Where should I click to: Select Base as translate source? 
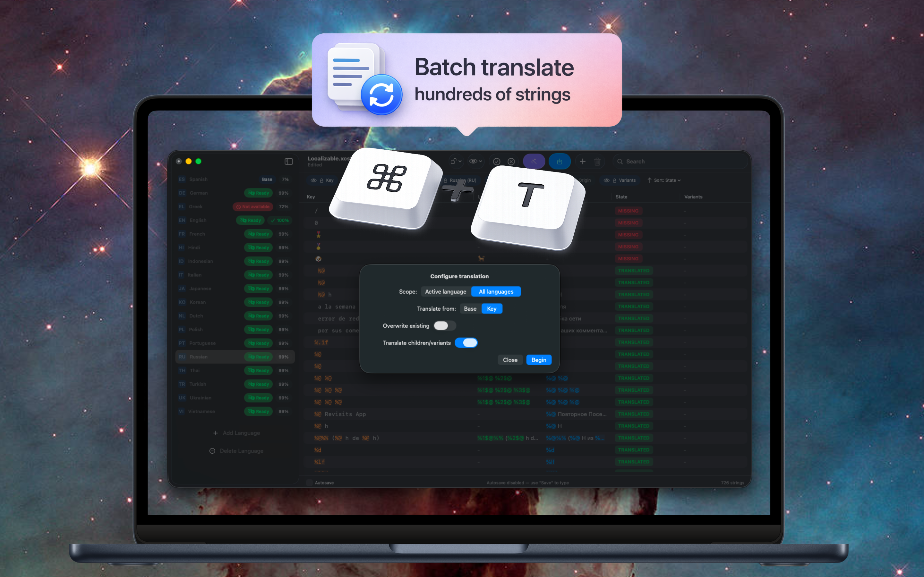tap(470, 309)
